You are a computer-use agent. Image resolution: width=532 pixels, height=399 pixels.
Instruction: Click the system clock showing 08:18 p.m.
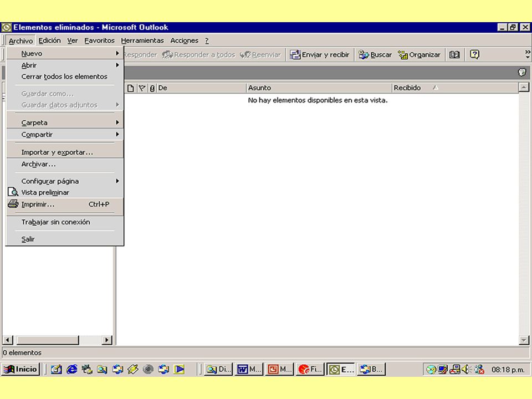click(x=508, y=370)
